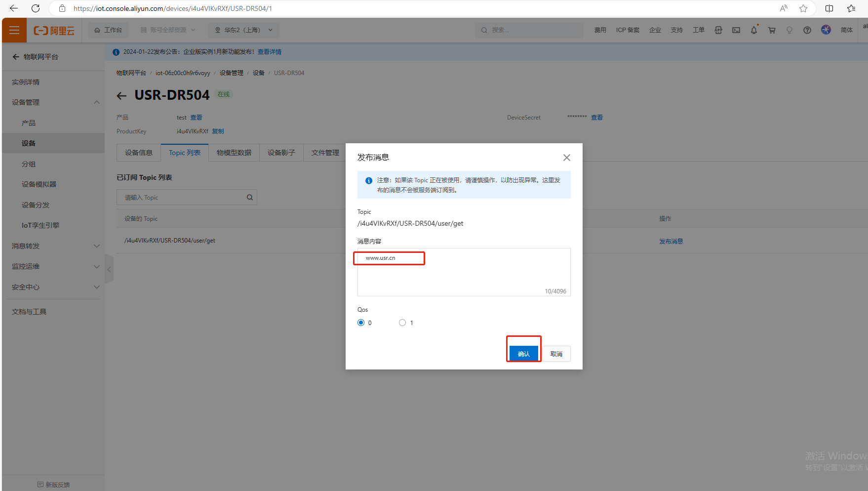Click the help question mark icon

(x=807, y=30)
